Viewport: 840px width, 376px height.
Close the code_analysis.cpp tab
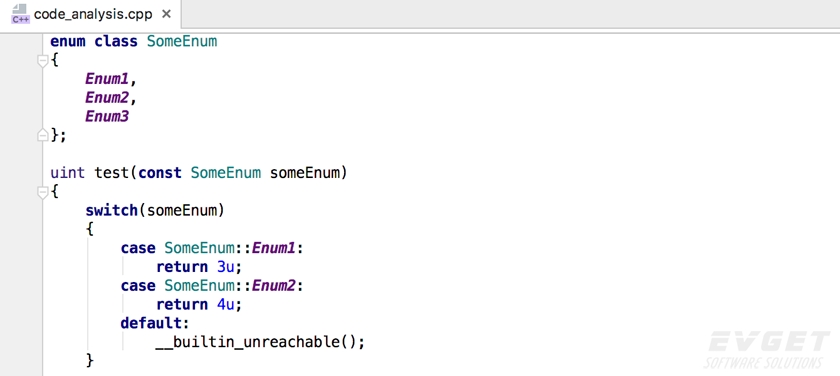tap(167, 14)
